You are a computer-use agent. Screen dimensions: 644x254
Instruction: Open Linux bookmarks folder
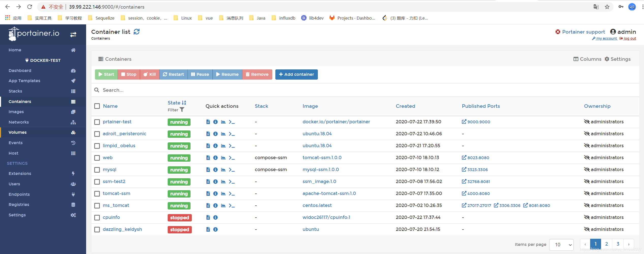(183, 18)
